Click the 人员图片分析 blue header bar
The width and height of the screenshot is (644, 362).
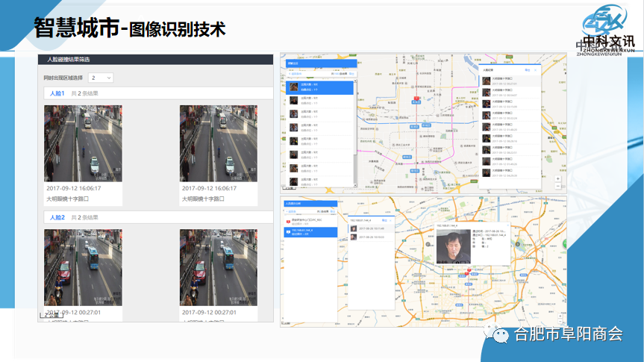point(310,204)
